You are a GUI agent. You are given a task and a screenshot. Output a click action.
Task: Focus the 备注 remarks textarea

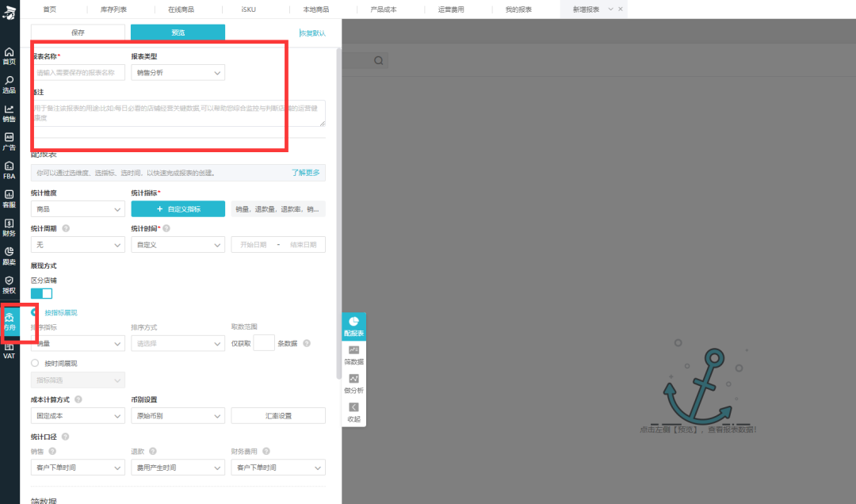tap(178, 113)
